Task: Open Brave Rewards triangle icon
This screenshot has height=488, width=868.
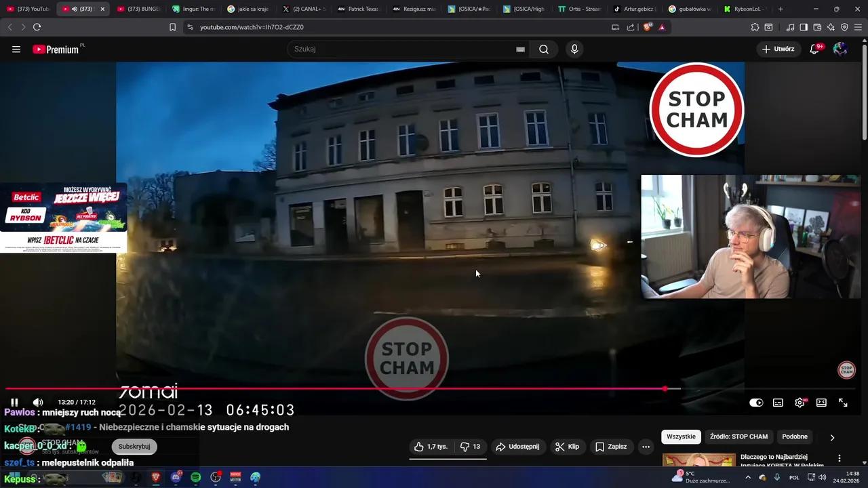Action: 662,27
